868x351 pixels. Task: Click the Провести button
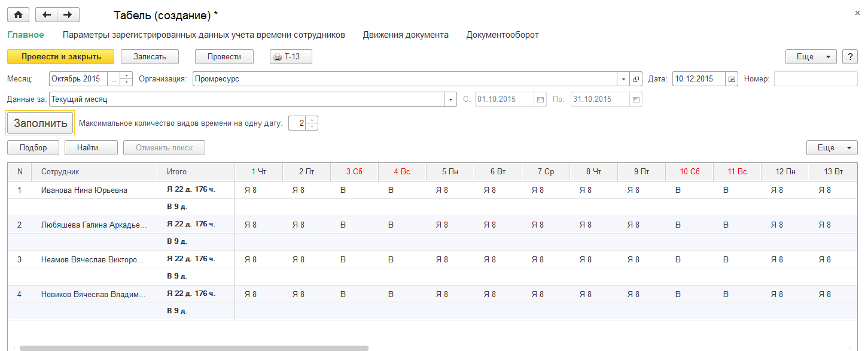[224, 57]
